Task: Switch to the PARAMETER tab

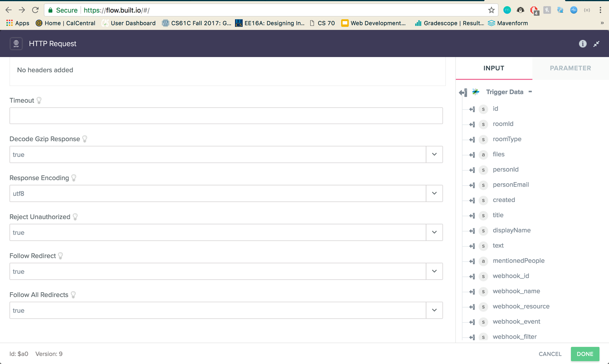Action: [x=570, y=68]
